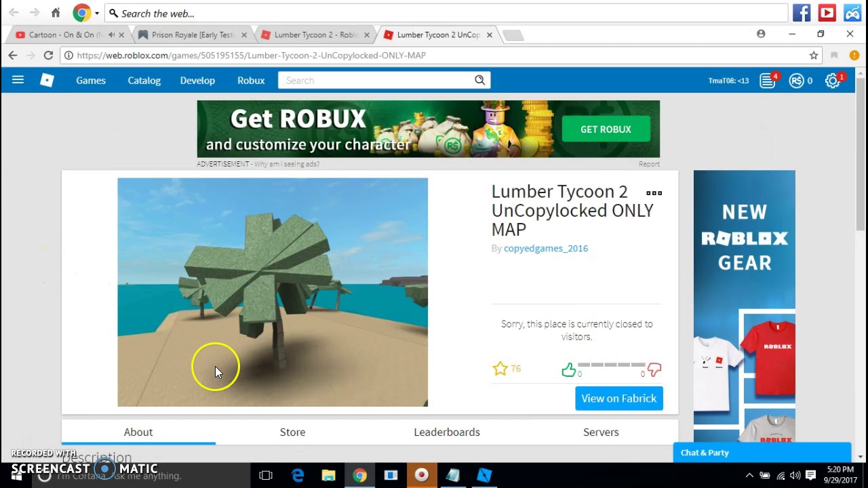Open File Explorer from taskbar
The width and height of the screenshot is (868, 488).
[x=328, y=476]
